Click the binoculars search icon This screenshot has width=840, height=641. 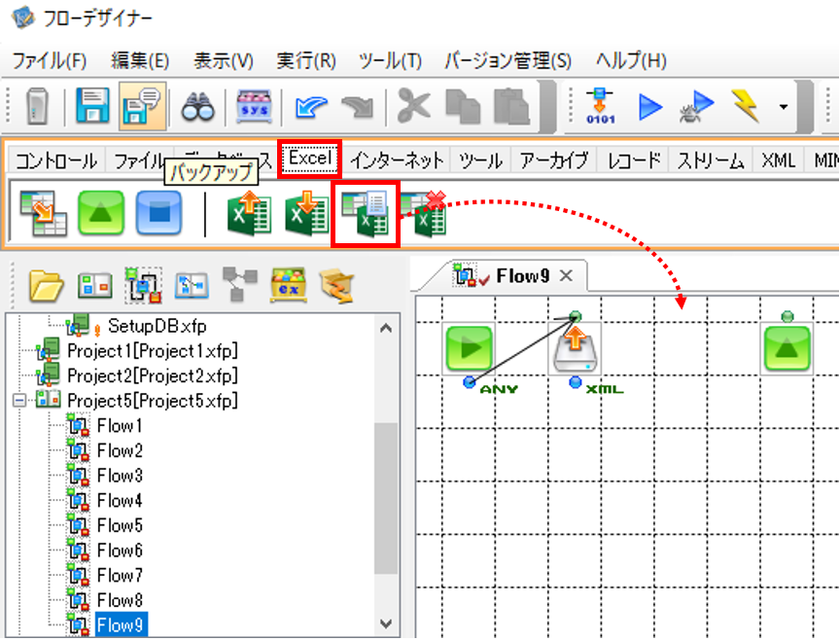tap(197, 106)
